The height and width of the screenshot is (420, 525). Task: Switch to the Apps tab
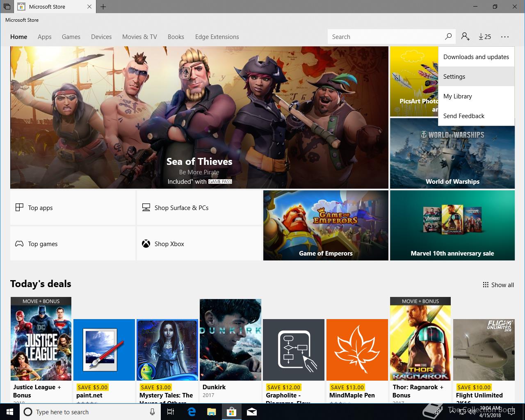[x=44, y=37]
